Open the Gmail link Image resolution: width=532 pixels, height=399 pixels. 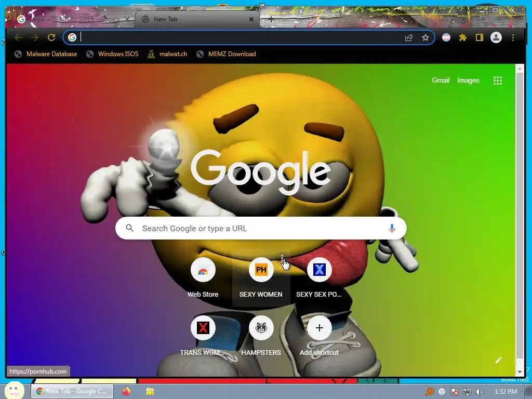tap(441, 81)
